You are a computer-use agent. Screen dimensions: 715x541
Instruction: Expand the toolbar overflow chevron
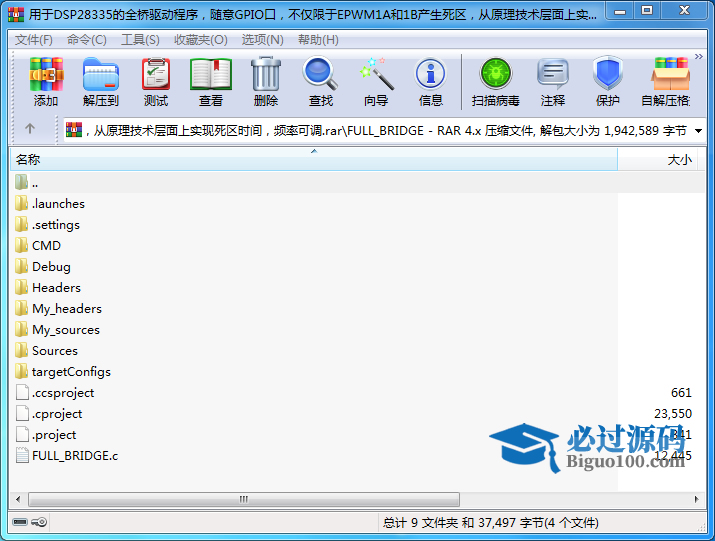(x=699, y=57)
